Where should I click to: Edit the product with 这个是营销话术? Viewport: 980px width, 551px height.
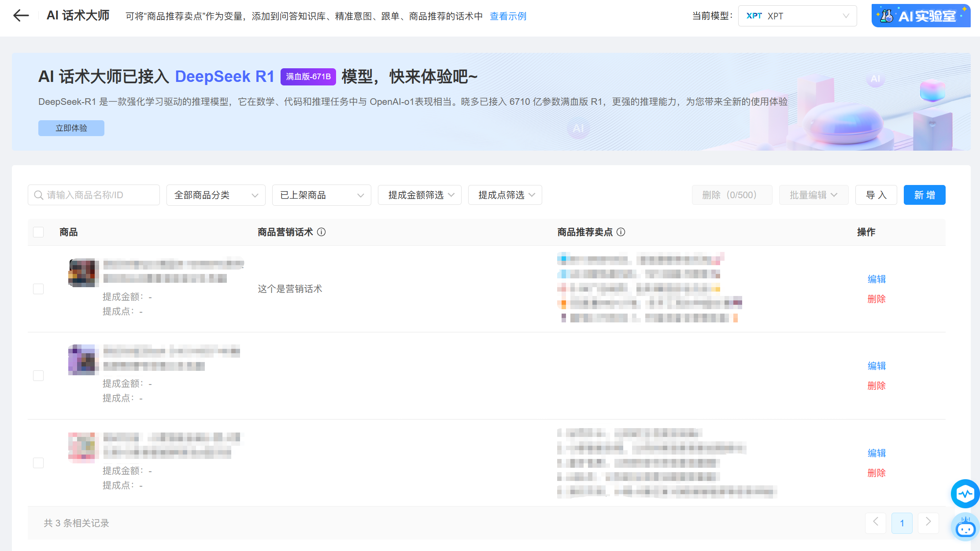pyautogui.click(x=876, y=279)
